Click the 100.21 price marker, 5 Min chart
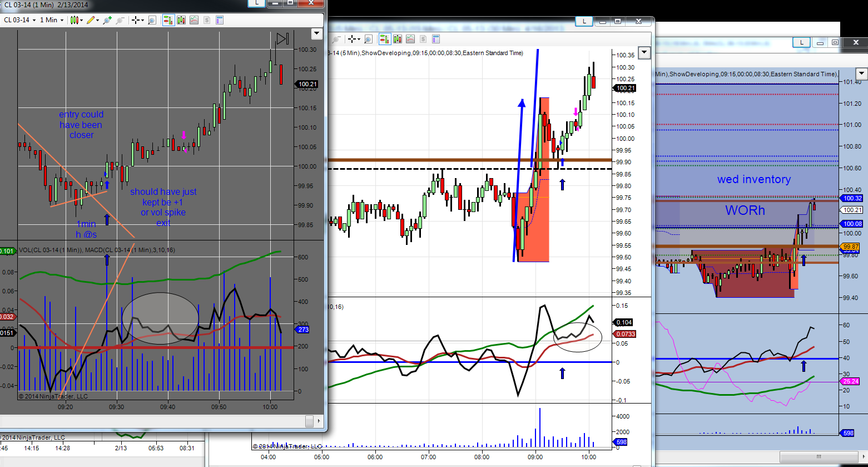Screen dimensions: 868x467 pos(624,88)
